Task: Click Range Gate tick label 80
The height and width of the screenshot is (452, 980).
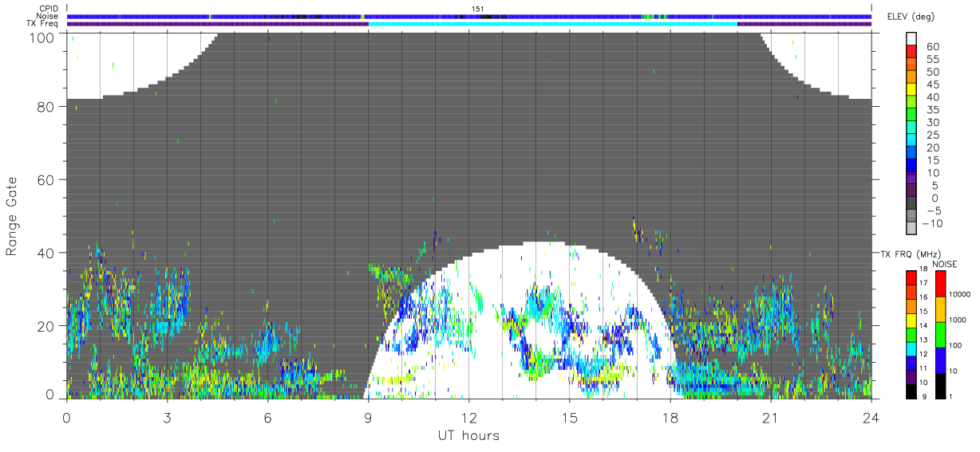Action: 48,107
